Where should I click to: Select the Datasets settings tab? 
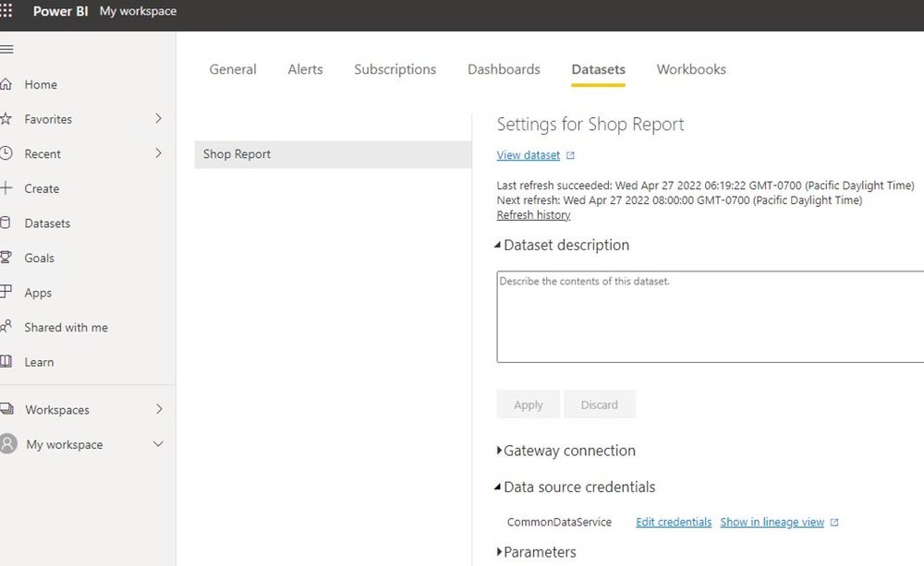coord(598,69)
